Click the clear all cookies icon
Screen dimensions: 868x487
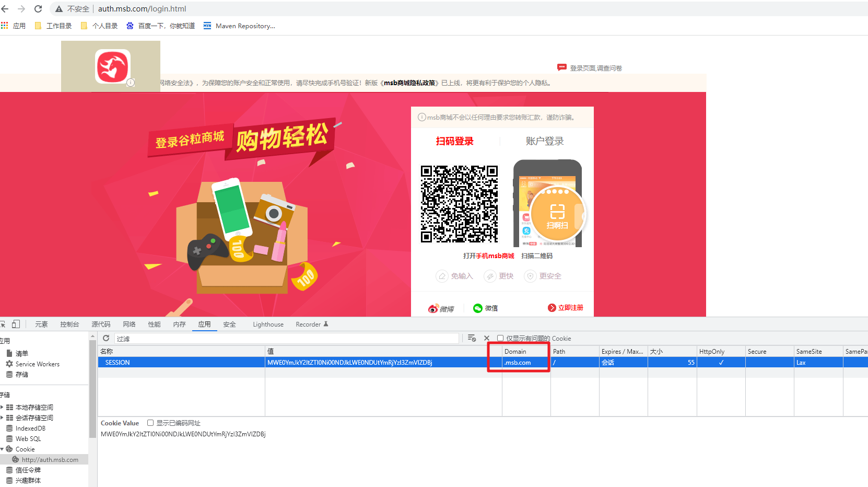click(x=472, y=338)
